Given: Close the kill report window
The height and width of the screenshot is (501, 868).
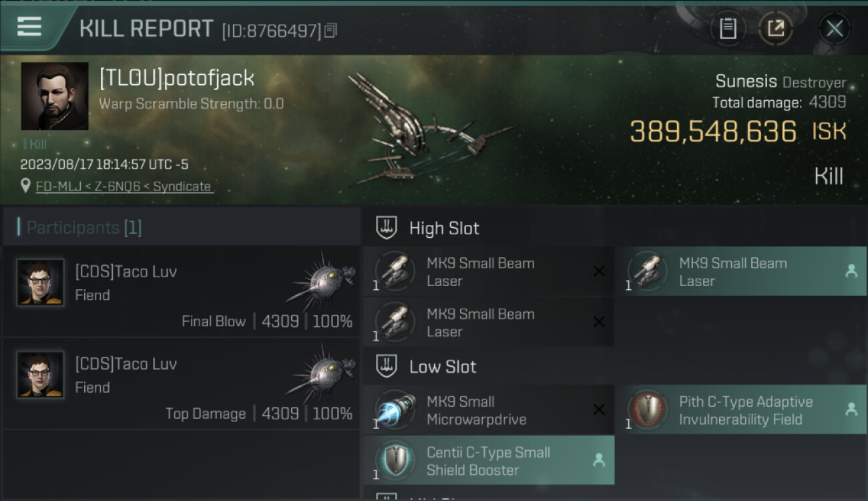Looking at the screenshot, I should (834, 29).
